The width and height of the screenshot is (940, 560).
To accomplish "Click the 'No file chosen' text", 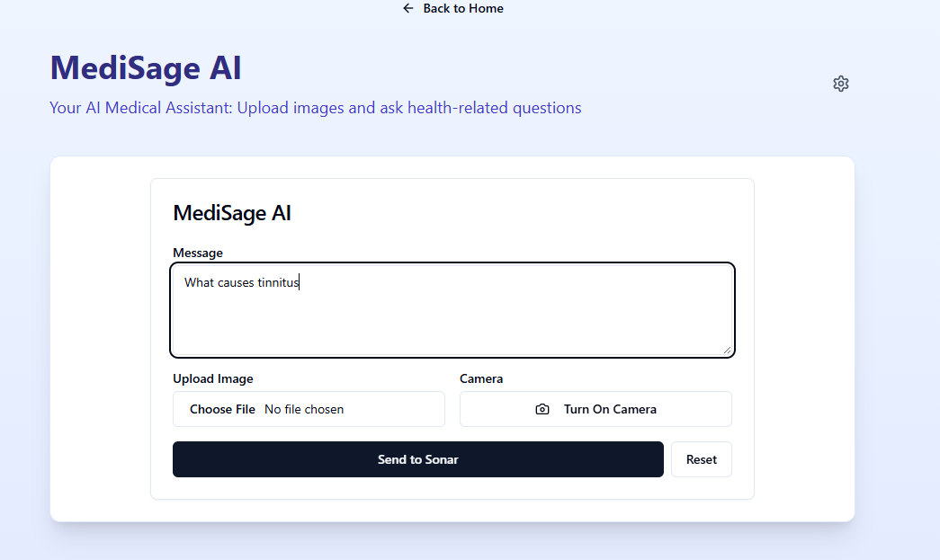I will [304, 409].
